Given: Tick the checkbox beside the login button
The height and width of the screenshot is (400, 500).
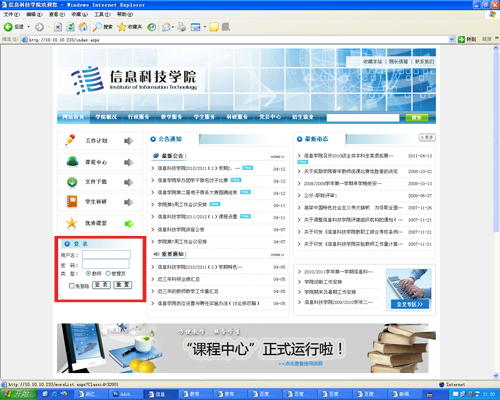Looking at the screenshot, I should (x=72, y=286).
